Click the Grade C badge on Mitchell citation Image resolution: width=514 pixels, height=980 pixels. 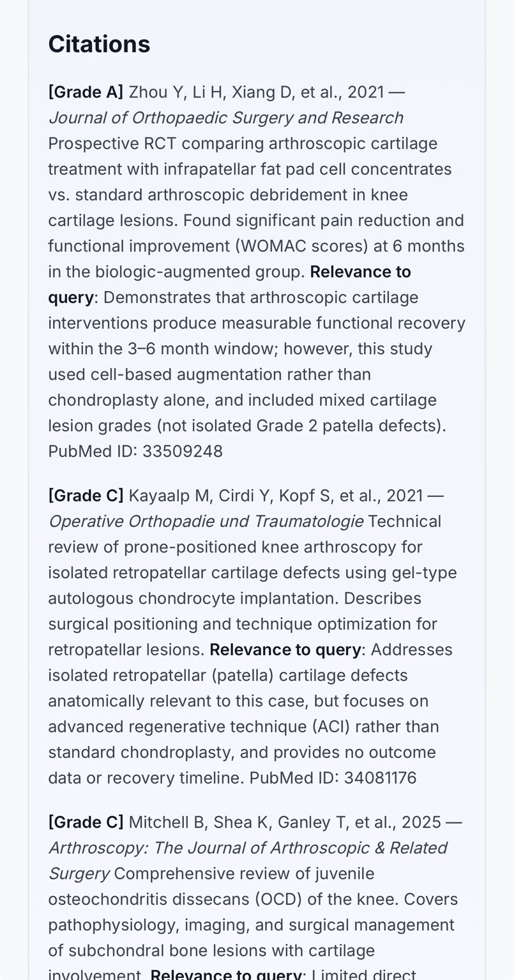(x=86, y=822)
